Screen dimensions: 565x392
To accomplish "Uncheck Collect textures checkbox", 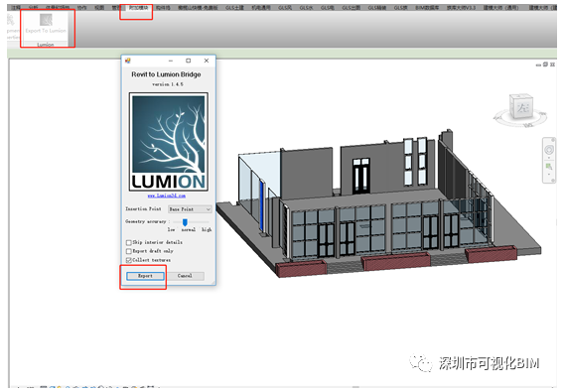I will pos(129,260).
